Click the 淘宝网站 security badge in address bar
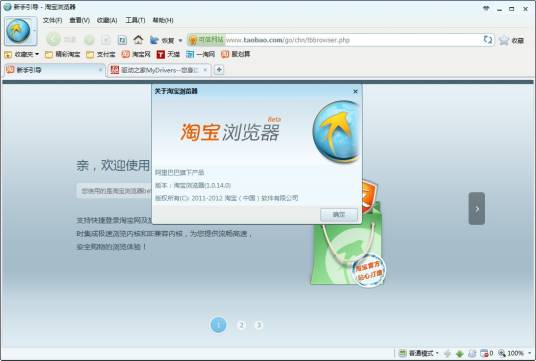 [x=206, y=40]
